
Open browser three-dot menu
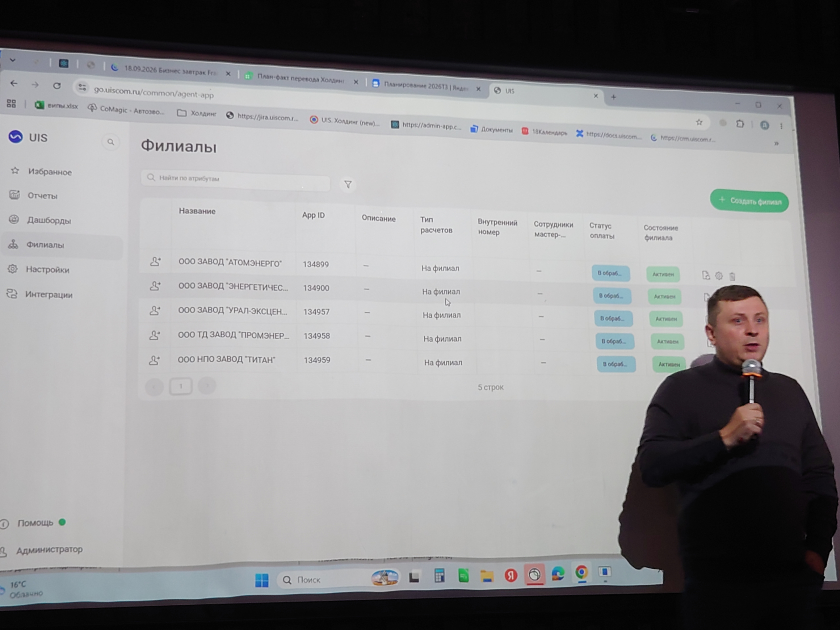781,126
